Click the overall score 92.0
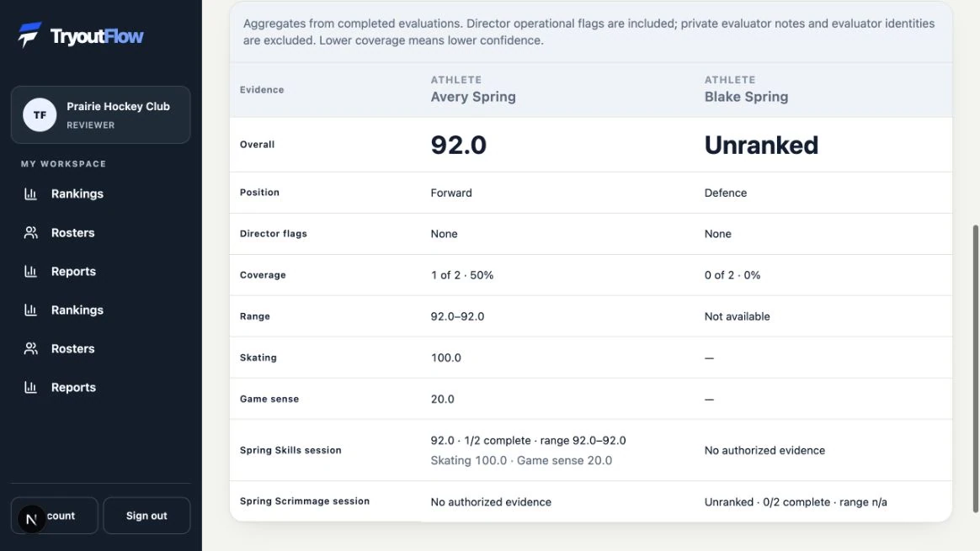The width and height of the screenshot is (980, 551). tap(458, 145)
